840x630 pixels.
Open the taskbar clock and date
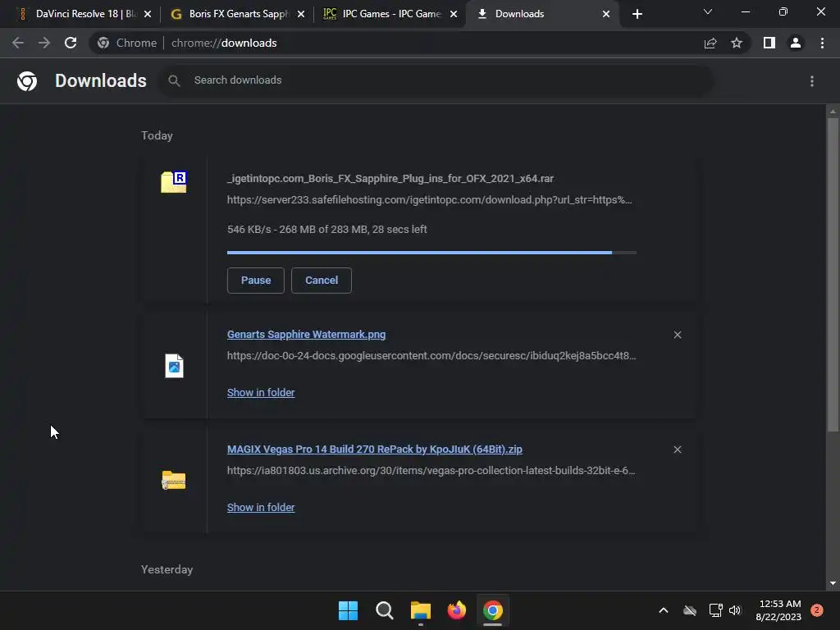(778, 610)
